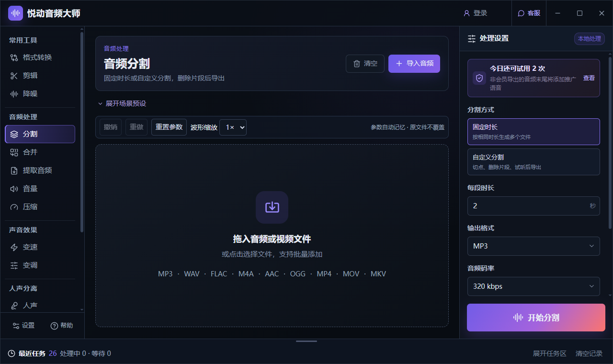Screen dimensions: 613x364
Task: Click the 最近任务 clock icon
Action: 11,354
